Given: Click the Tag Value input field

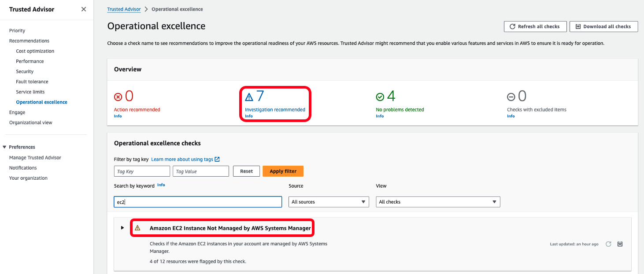Looking at the screenshot, I should pyautogui.click(x=201, y=171).
